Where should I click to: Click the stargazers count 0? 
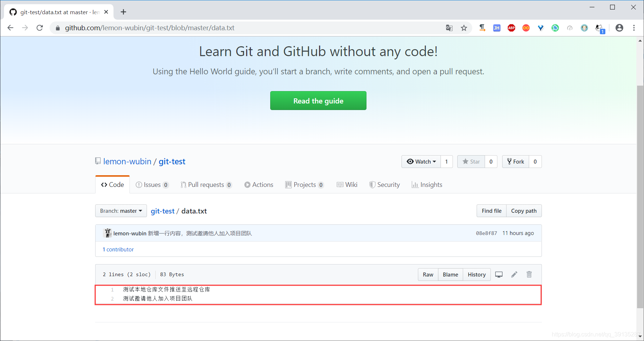pyautogui.click(x=491, y=161)
